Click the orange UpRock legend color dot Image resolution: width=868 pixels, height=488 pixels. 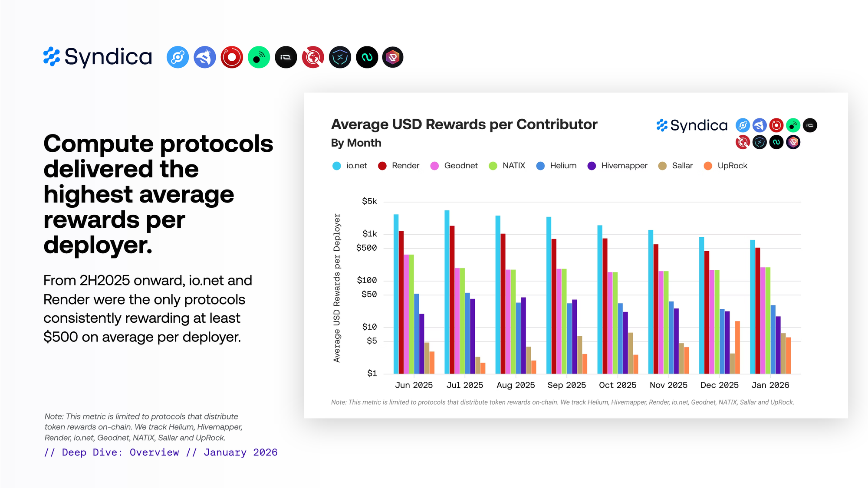[x=708, y=166]
